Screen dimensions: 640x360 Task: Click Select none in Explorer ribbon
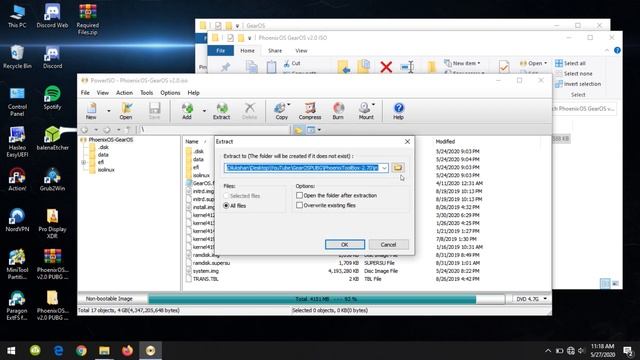pos(573,73)
